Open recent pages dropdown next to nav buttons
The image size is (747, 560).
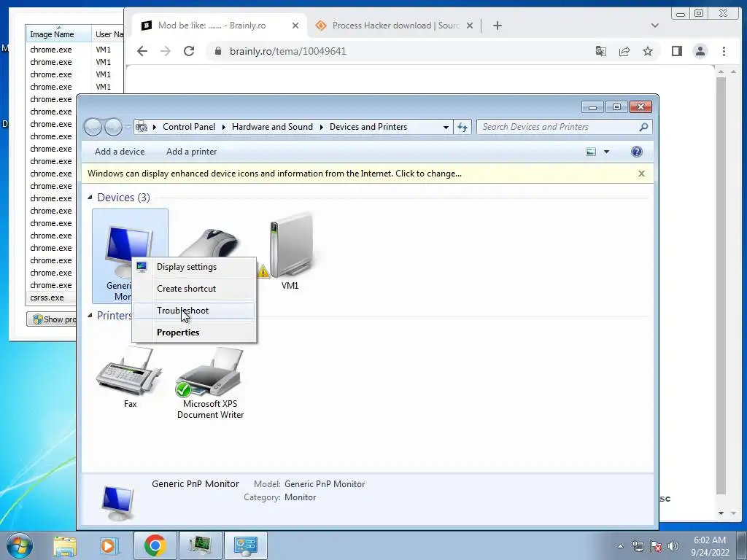point(128,127)
